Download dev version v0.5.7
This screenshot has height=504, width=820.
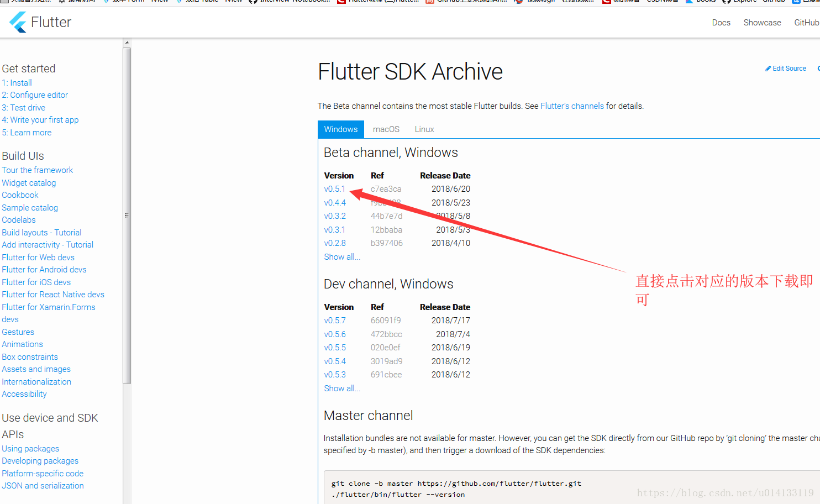coord(335,321)
